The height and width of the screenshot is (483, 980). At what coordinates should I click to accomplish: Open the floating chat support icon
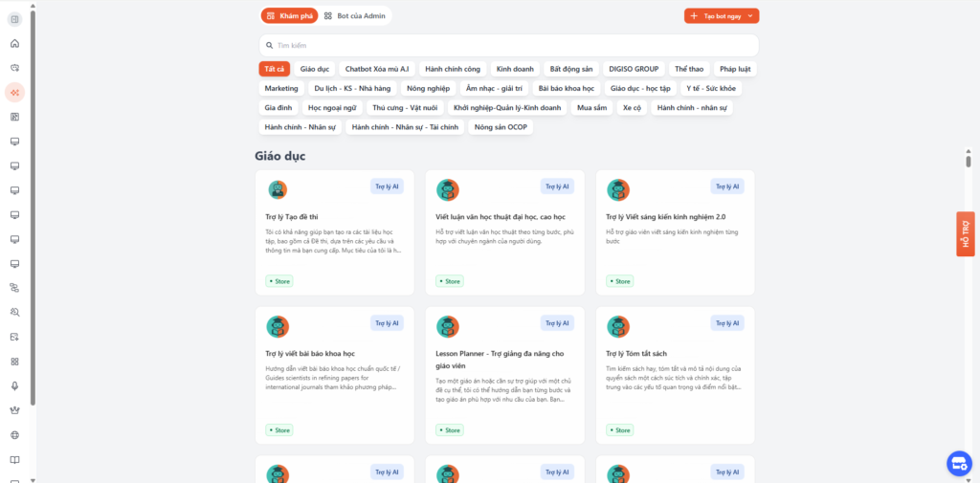pos(959,464)
